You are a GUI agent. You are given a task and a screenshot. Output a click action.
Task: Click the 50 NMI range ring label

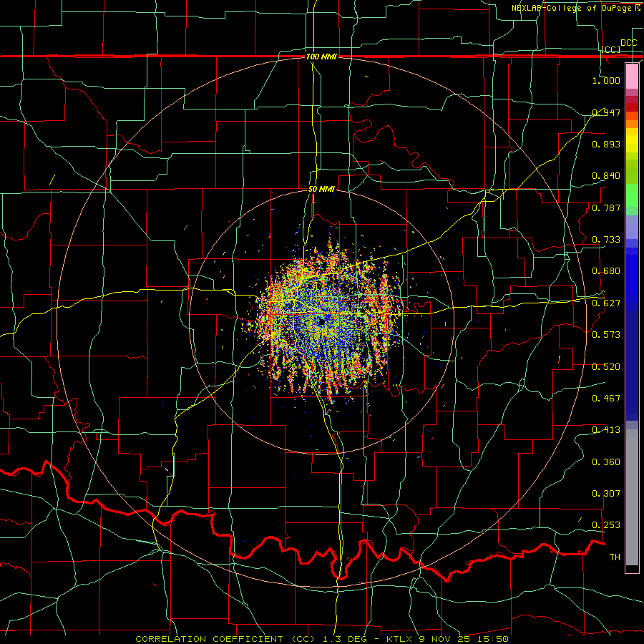[x=321, y=190]
